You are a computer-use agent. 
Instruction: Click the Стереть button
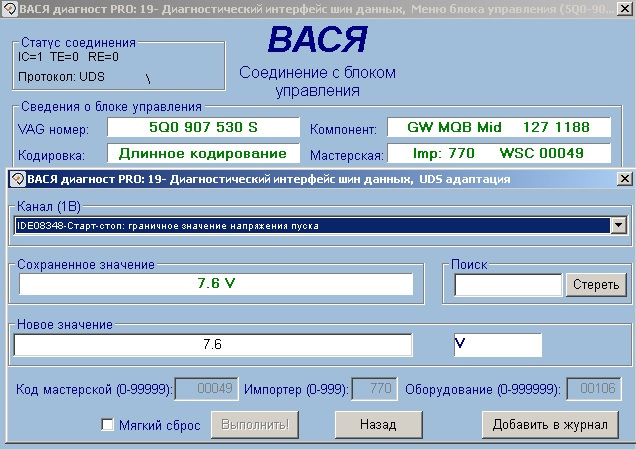coord(596,284)
